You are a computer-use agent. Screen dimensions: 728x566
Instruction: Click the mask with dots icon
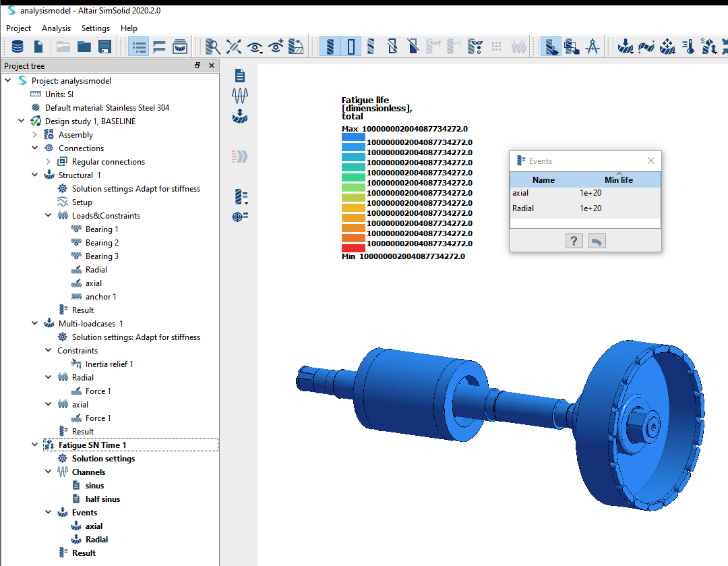point(475,47)
